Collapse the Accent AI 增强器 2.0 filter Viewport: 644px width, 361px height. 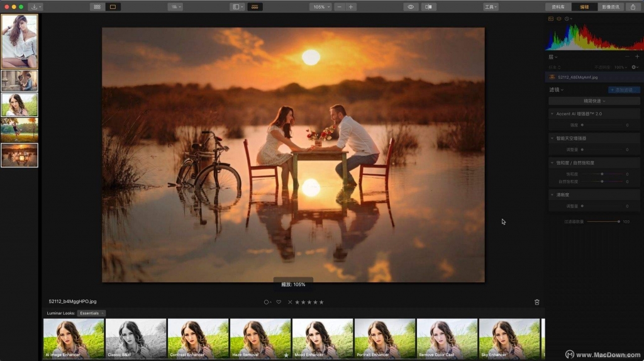click(552, 114)
